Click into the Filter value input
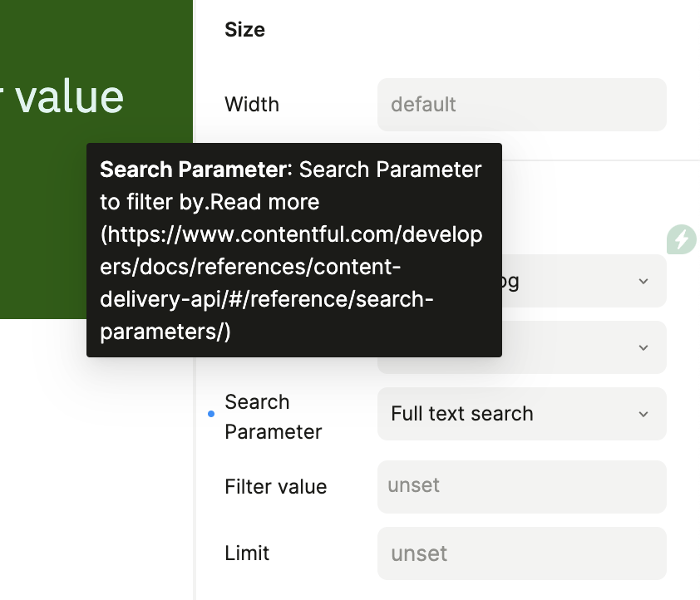The height and width of the screenshot is (600, 700). (521, 487)
